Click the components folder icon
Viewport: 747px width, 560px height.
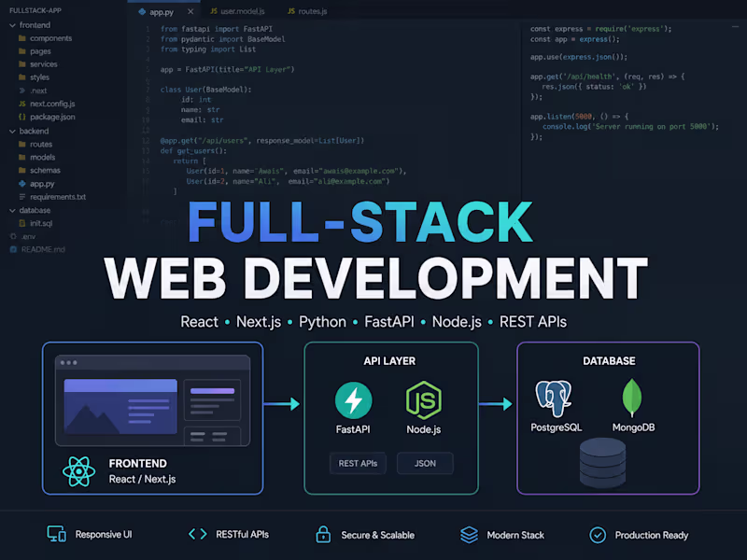coord(21,38)
